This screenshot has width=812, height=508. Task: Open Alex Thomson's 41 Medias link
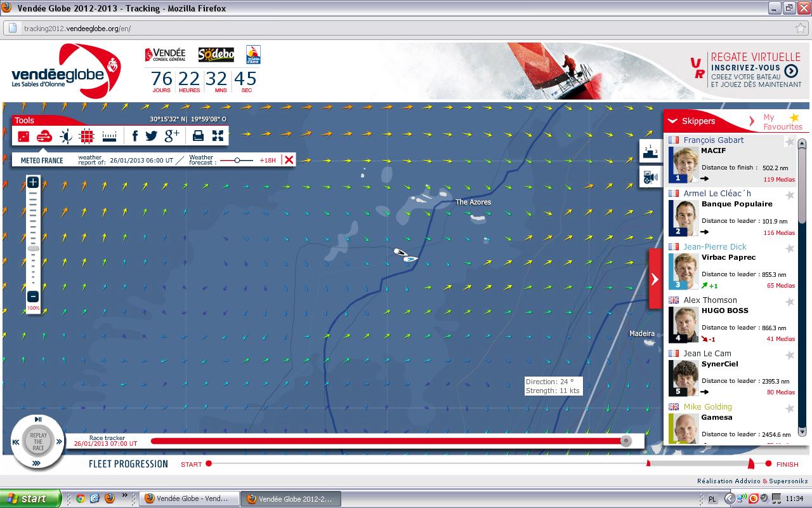781,339
